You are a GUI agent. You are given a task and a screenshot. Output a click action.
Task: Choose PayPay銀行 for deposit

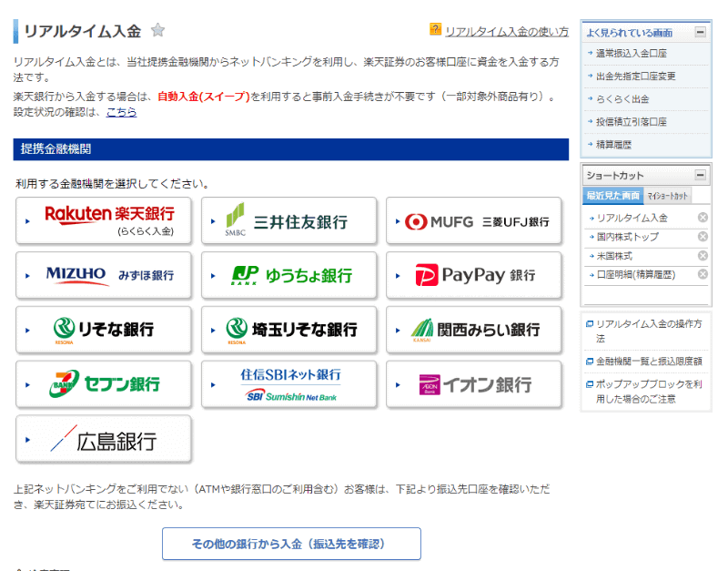click(474, 275)
